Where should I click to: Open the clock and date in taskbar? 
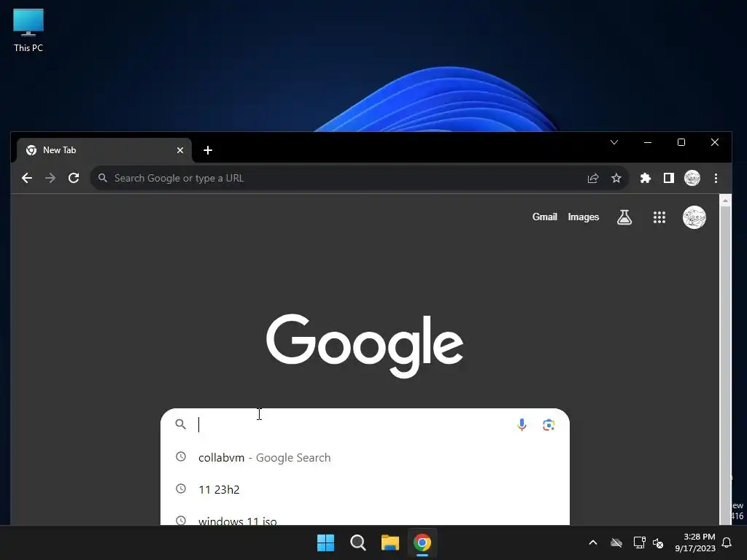click(x=695, y=542)
